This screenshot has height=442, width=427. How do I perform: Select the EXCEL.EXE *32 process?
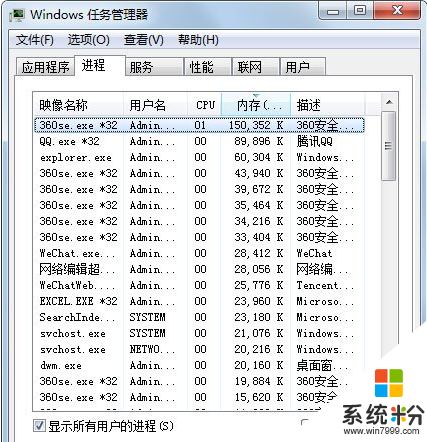[x=199, y=301]
